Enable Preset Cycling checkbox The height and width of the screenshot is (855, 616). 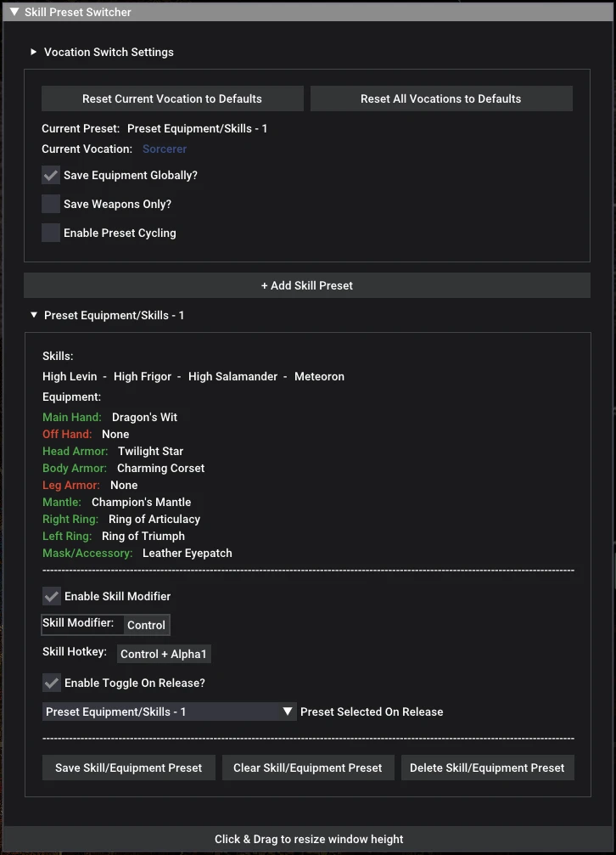click(51, 233)
